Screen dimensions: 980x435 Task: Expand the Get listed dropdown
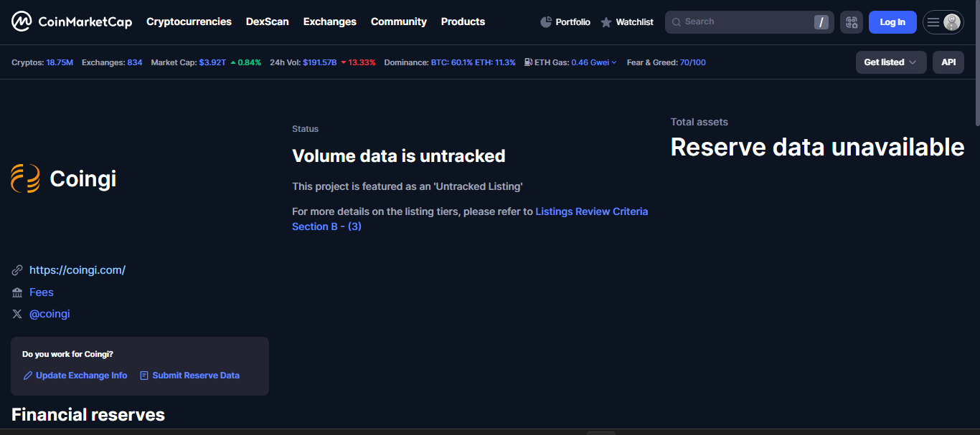click(891, 62)
